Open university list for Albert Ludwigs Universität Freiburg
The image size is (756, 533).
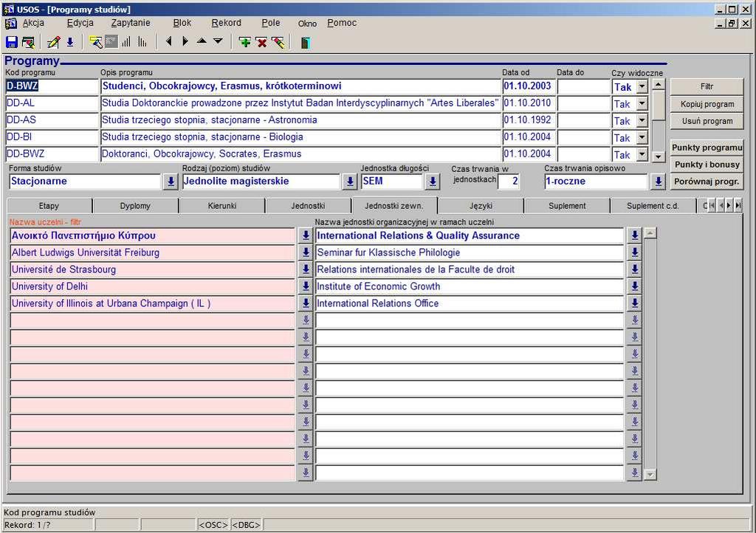click(306, 252)
